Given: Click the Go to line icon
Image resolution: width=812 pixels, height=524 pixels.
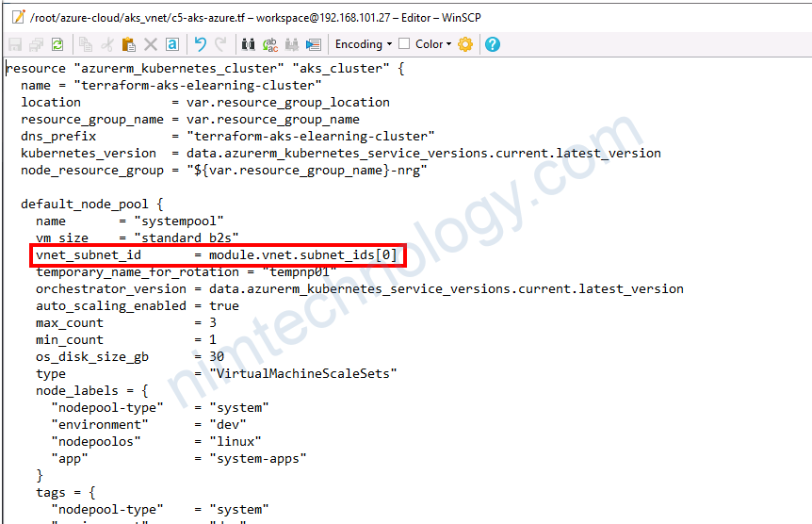Looking at the screenshot, I should [314, 44].
